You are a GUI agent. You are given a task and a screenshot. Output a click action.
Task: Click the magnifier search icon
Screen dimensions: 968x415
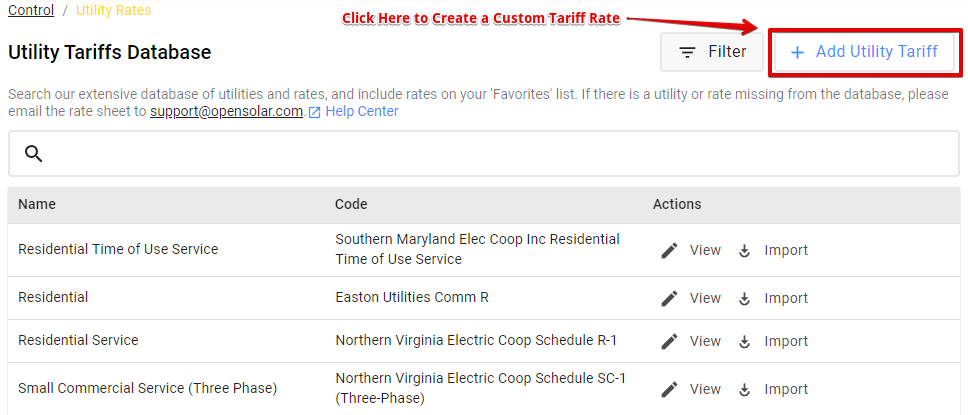(x=33, y=153)
